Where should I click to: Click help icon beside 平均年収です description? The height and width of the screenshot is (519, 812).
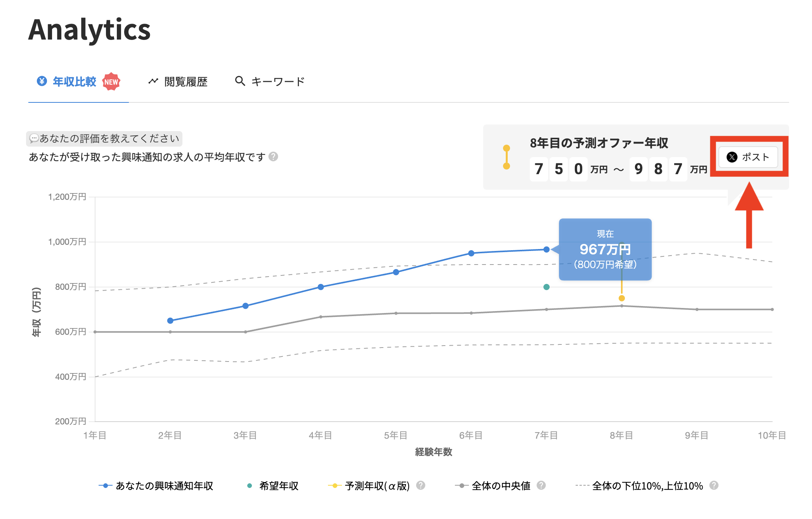tap(273, 157)
